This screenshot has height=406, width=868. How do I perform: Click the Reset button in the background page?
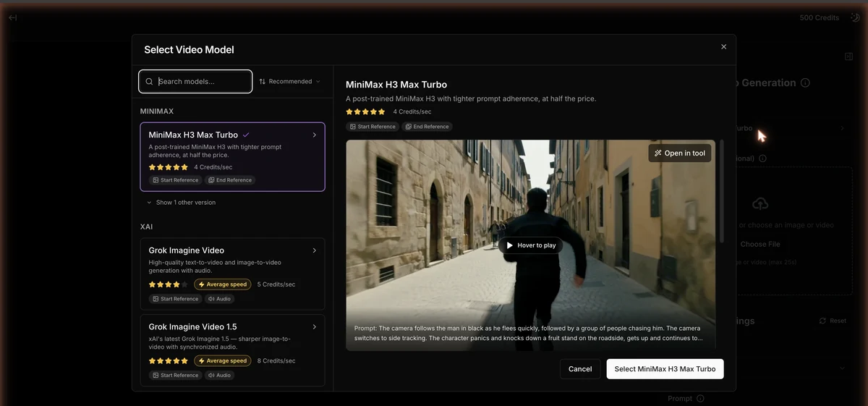coord(833,321)
